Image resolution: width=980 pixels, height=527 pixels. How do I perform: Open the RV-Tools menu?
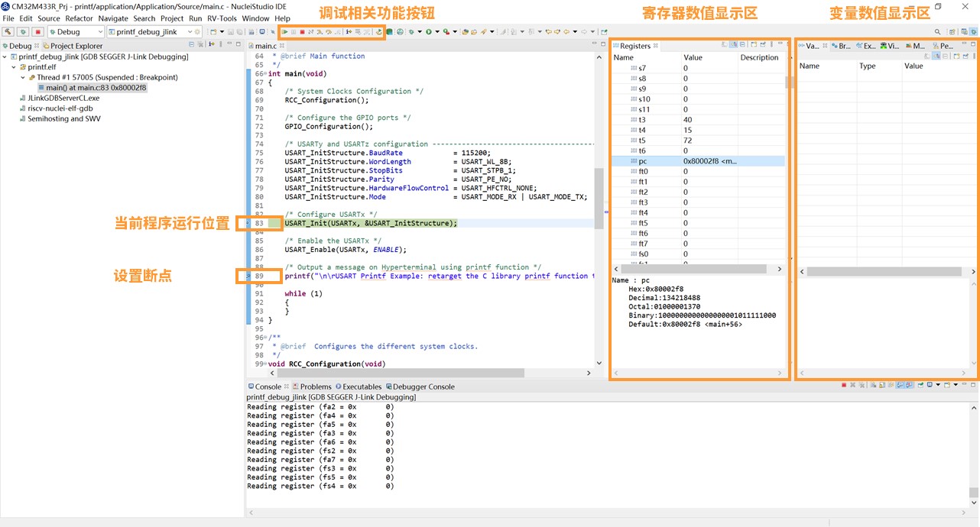pyautogui.click(x=222, y=18)
